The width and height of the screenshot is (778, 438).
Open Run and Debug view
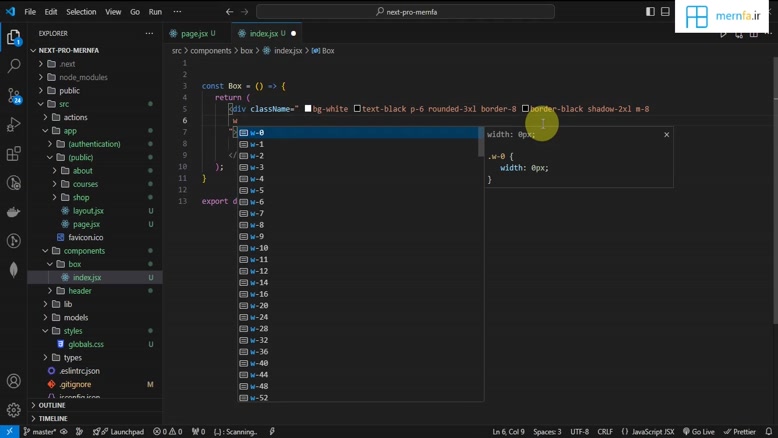tap(14, 125)
